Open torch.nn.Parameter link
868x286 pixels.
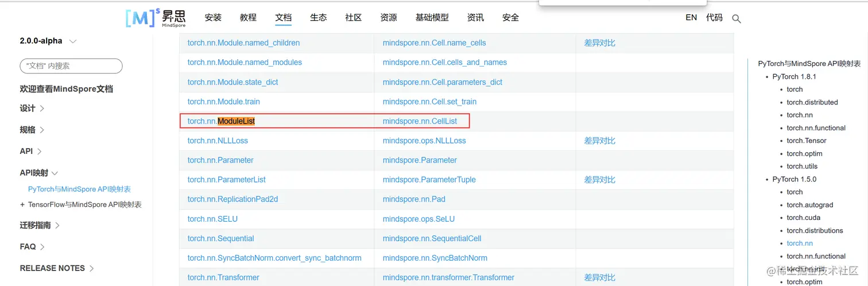pos(220,160)
